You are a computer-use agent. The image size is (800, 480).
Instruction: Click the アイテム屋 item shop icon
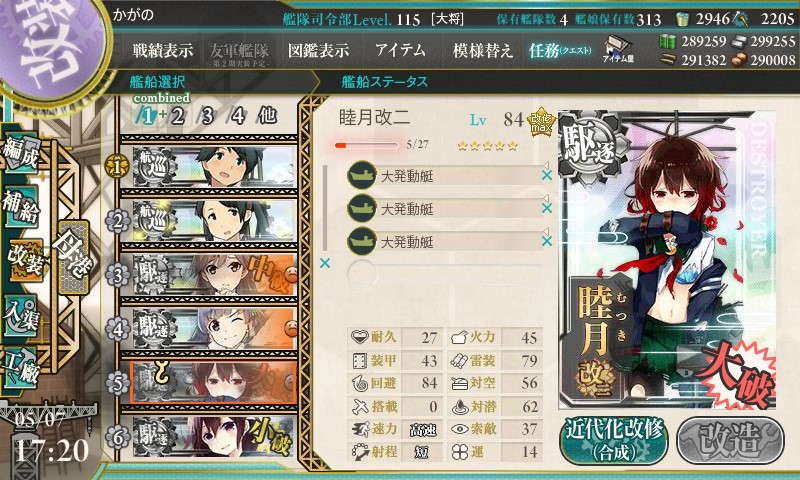(x=618, y=49)
